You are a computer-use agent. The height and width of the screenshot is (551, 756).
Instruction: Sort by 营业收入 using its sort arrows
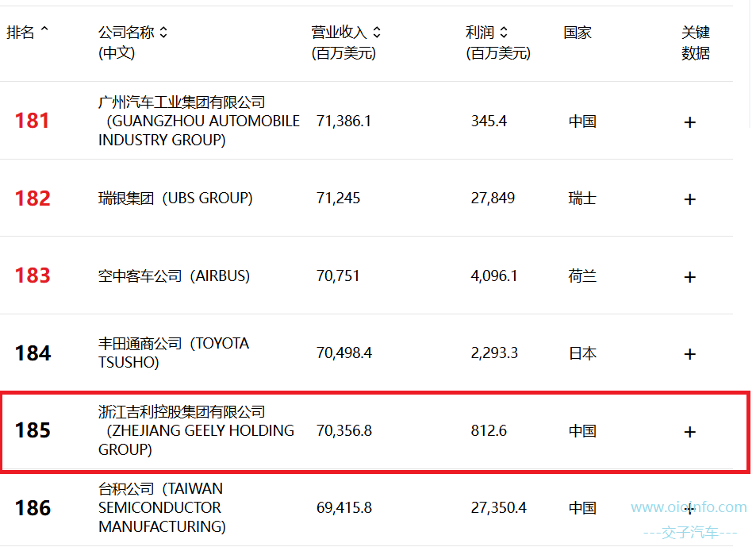[x=377, y=33]
